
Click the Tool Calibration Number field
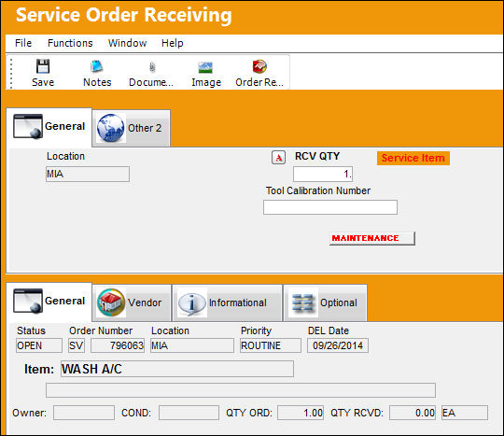[x=330, y=207]
